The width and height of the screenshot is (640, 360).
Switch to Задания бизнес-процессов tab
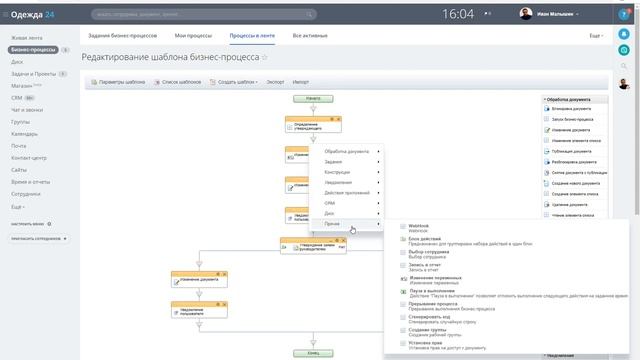122,36
